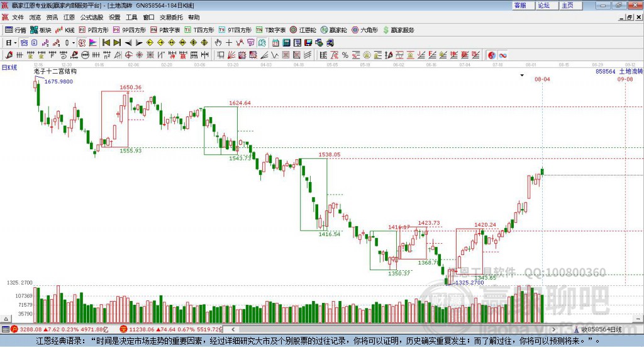Select the red crosshair circle tool

coord(128,55)
